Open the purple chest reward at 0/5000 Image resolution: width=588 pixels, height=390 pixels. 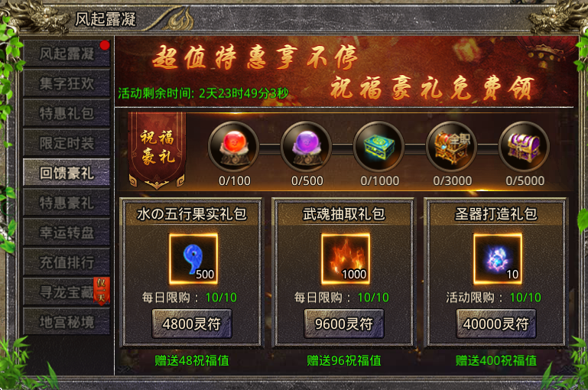coord(524,146)
